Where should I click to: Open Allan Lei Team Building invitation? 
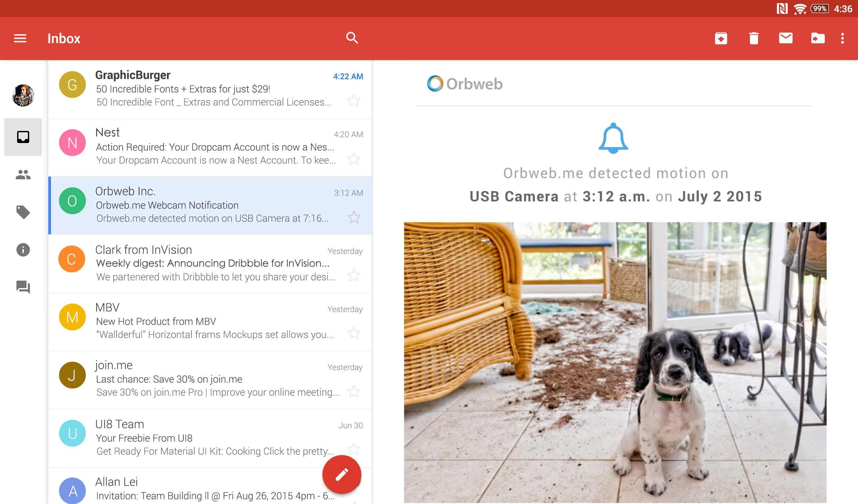(x=210, y=486)
